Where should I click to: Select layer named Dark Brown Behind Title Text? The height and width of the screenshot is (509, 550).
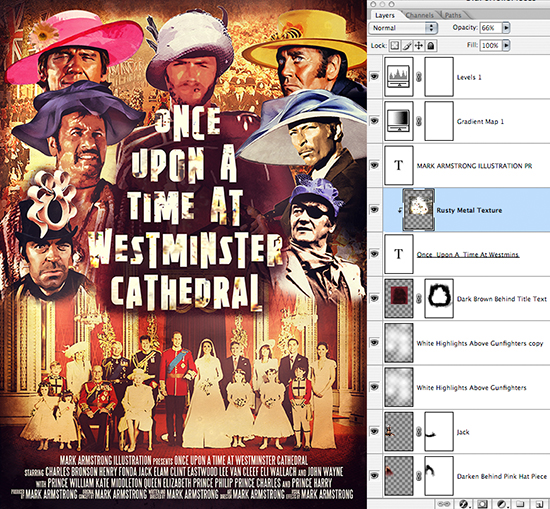click(x=502, y=299)
